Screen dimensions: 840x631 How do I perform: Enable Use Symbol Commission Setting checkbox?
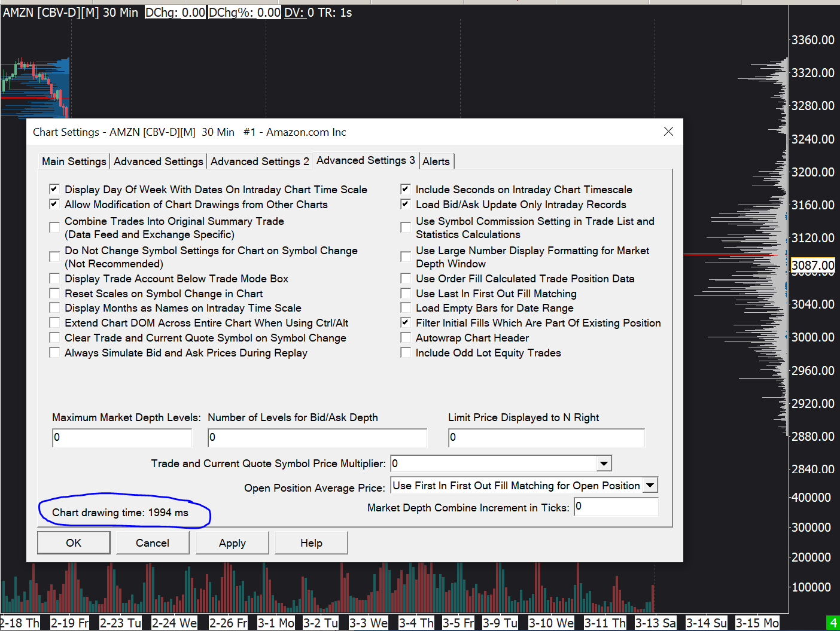click(406, 227)
